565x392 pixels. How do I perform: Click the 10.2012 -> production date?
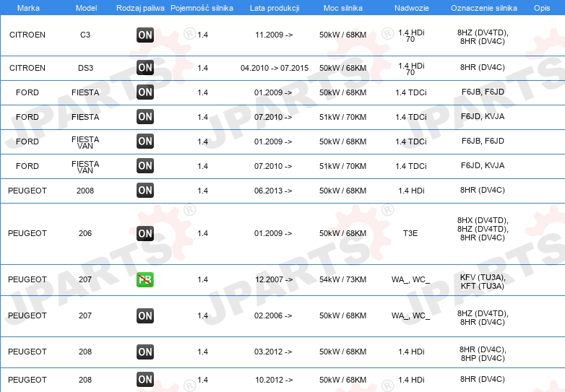[x=274, y=380]
